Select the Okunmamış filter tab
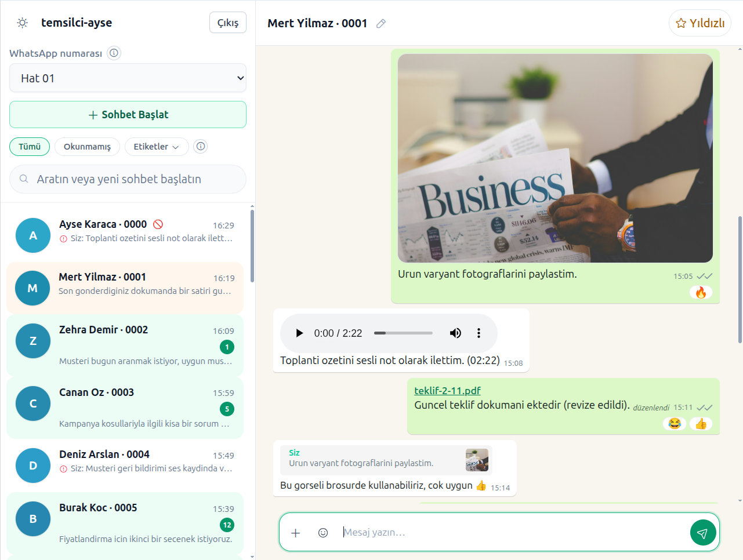The width and height of the screenshot is (743, 560). (x=87, y=147)
